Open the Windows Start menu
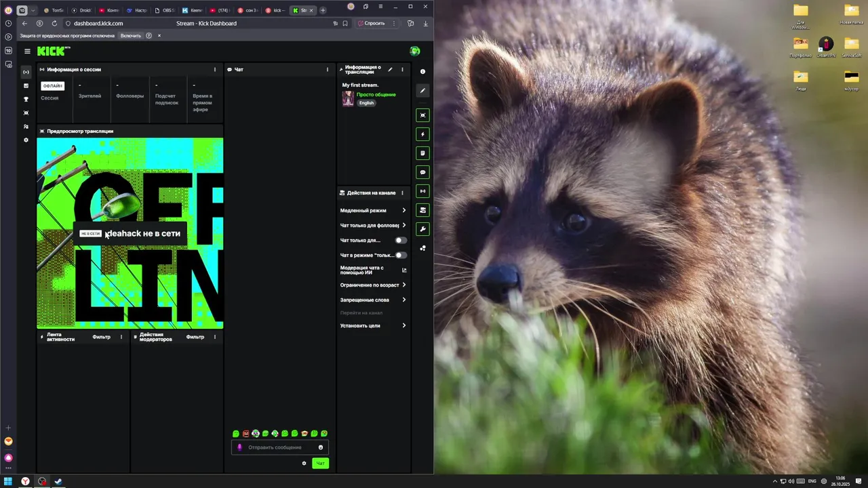Screen dimensions: 868x488 (x=8, y=481)
